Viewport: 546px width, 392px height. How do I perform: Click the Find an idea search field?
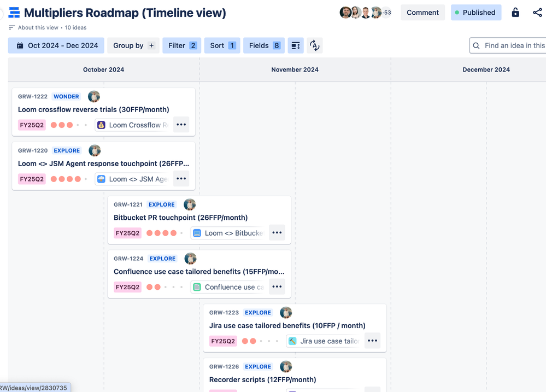(x=508, y=45)
